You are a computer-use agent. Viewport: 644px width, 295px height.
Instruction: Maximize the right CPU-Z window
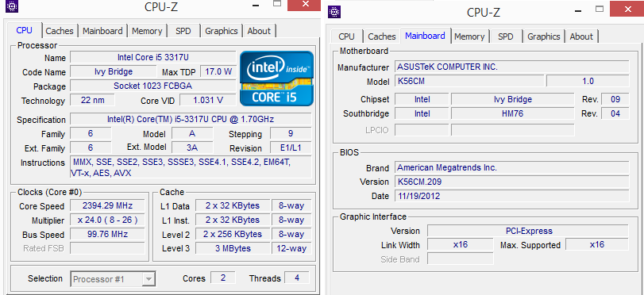pos(600,8)
